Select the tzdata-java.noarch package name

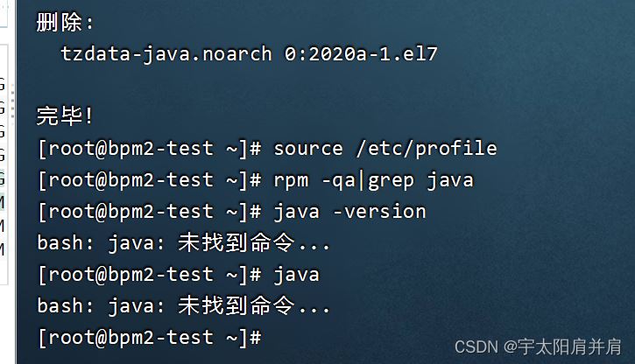(x=166, y=54)
